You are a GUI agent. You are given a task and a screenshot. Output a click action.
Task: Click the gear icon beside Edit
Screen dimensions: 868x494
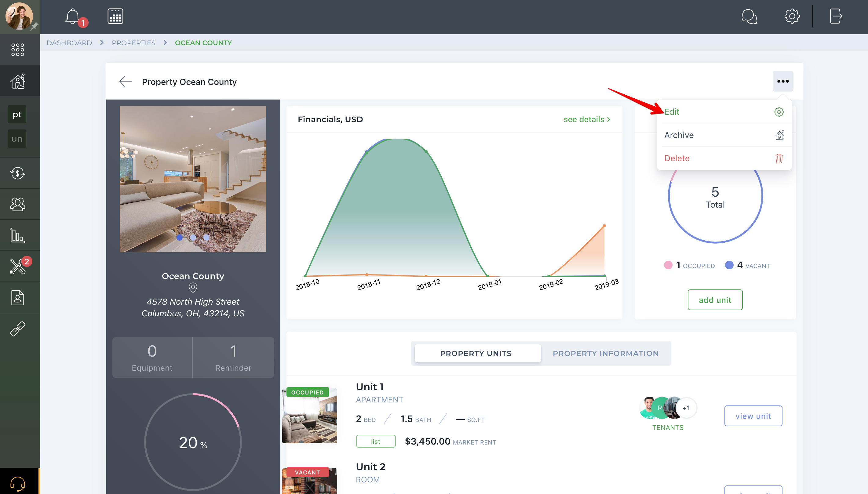point(779,112)
